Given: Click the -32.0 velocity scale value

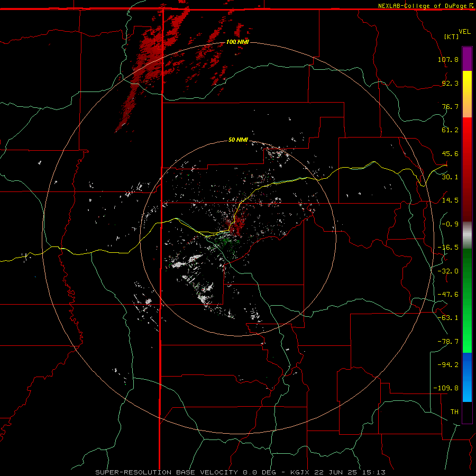Looking at the screenshot, I should [x=448, y=271].
